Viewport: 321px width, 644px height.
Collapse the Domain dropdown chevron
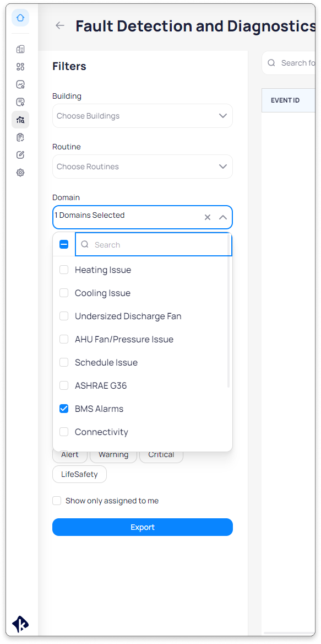pos(223,217)
